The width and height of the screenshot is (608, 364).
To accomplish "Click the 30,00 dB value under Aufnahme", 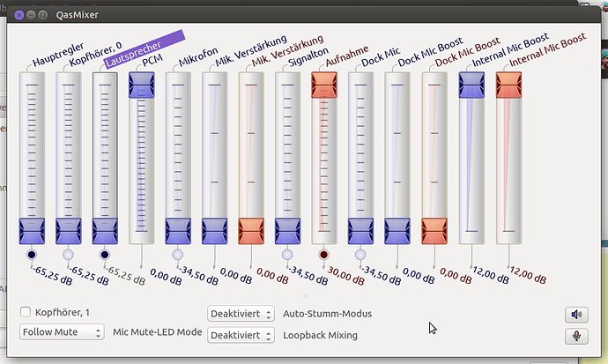I will pyautogui.click(x=346, y=276).
